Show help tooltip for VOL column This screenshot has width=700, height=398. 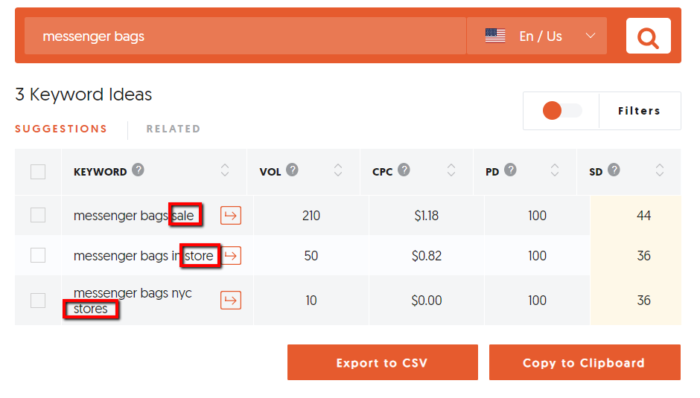[292, 170]
